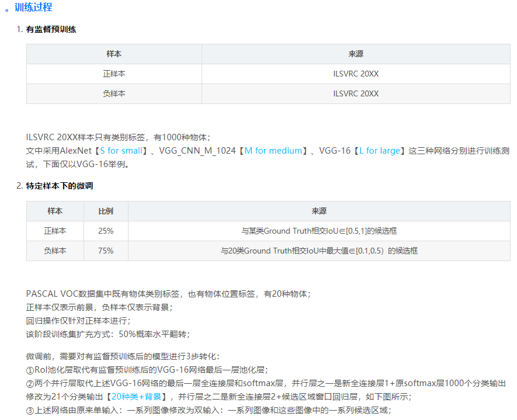
Task: Click the line starting PASCAL VOC数据集
Action: (x=168, y=294)
